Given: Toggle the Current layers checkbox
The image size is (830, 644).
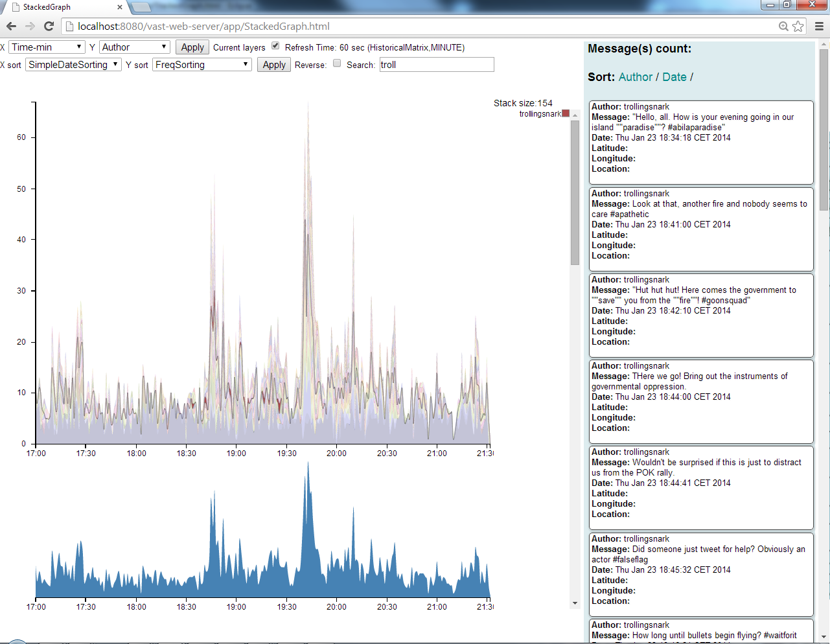Looking at the screenshot, I should (x=275, y=46).
